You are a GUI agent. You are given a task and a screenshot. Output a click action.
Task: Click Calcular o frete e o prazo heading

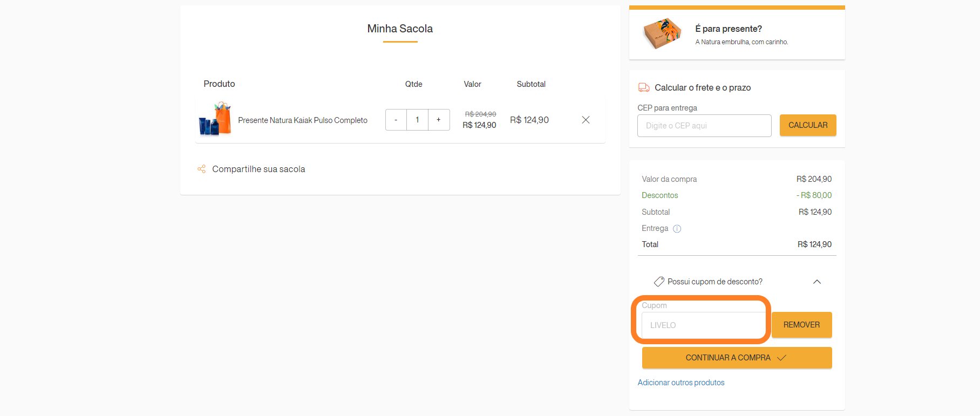703,87
